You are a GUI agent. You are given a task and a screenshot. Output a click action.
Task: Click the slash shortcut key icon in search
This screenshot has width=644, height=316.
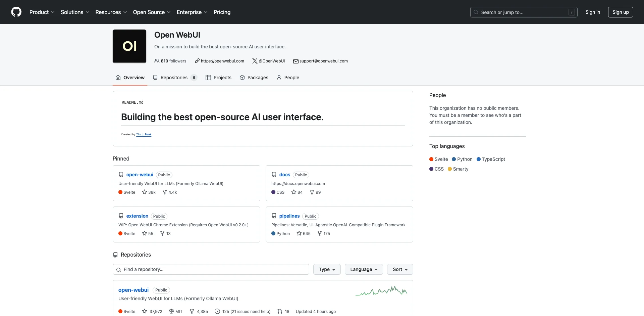click(572, 12)
